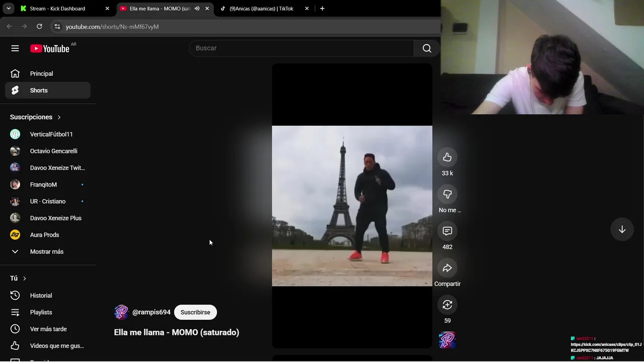The image size is (644, 362).
Task: Dislike the short with thumbs down
Action: pos(447,194)
